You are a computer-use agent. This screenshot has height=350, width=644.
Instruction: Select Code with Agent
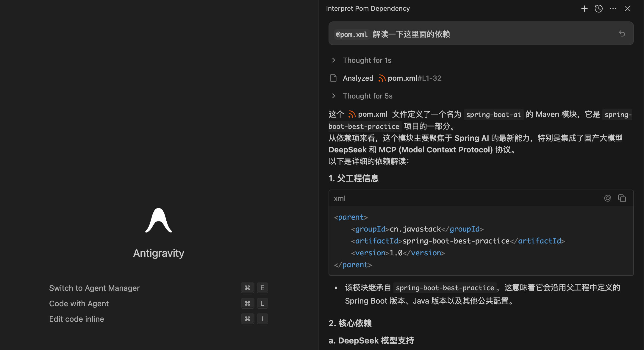[x=79, y=304]
